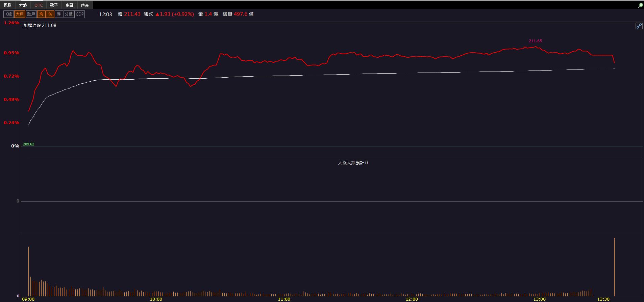Click the 量 1.4 億 volume readout

pos(208,14)
